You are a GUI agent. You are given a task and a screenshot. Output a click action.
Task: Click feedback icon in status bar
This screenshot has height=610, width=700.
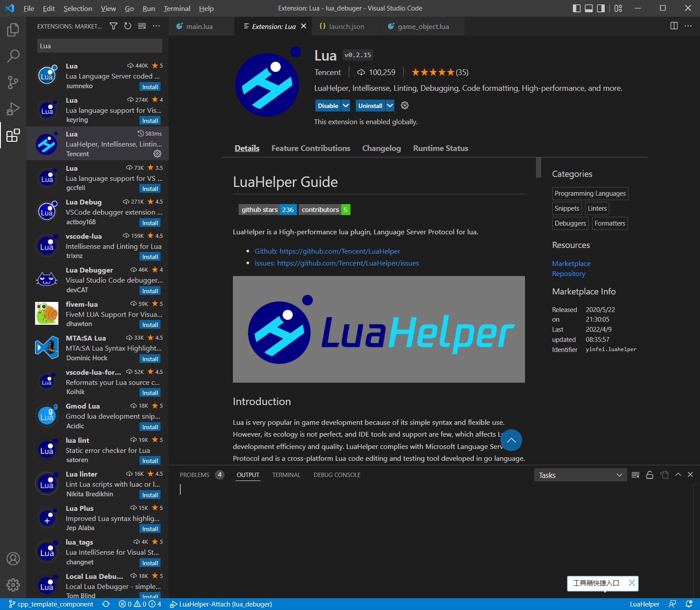672,604
